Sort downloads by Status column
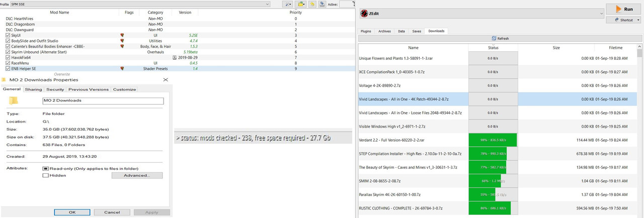 (x=493, y=48)
